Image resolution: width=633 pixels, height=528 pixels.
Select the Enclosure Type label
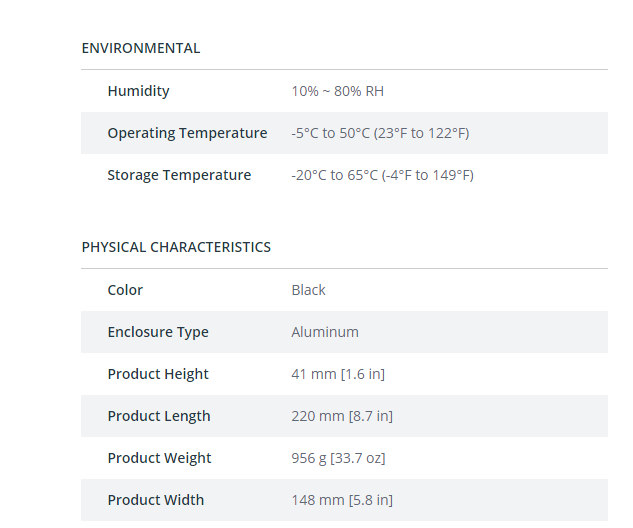(x=158, y=332)
